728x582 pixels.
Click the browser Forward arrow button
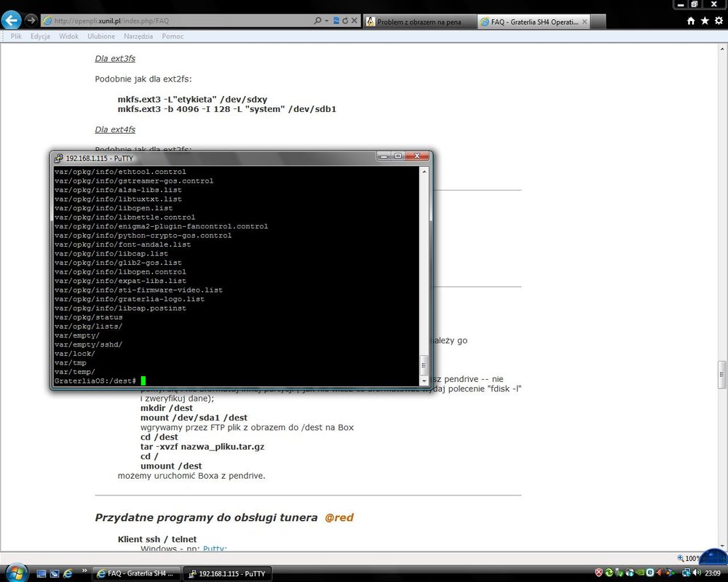(31, 20)
